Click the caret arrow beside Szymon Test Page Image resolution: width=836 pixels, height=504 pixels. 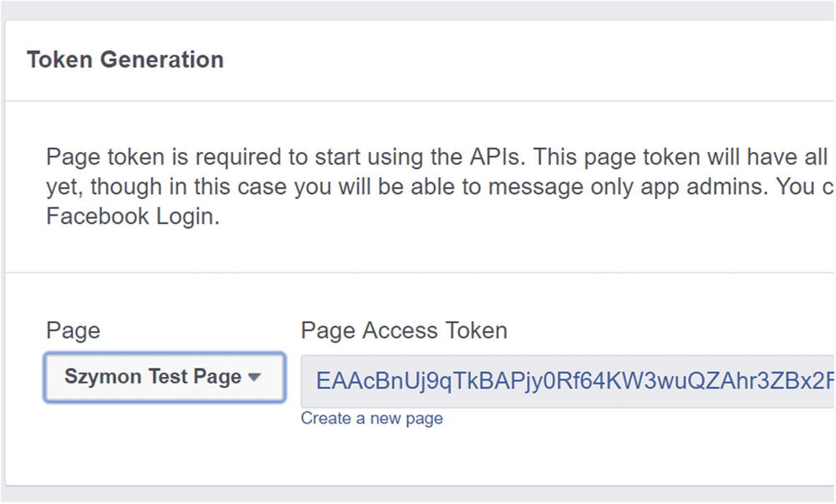click(x=255, y=378)
